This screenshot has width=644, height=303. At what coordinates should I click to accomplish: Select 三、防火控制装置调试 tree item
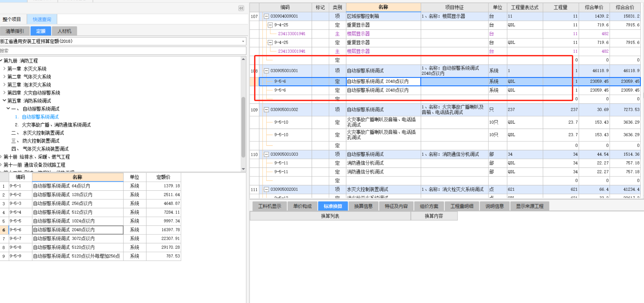click(35, 141)
